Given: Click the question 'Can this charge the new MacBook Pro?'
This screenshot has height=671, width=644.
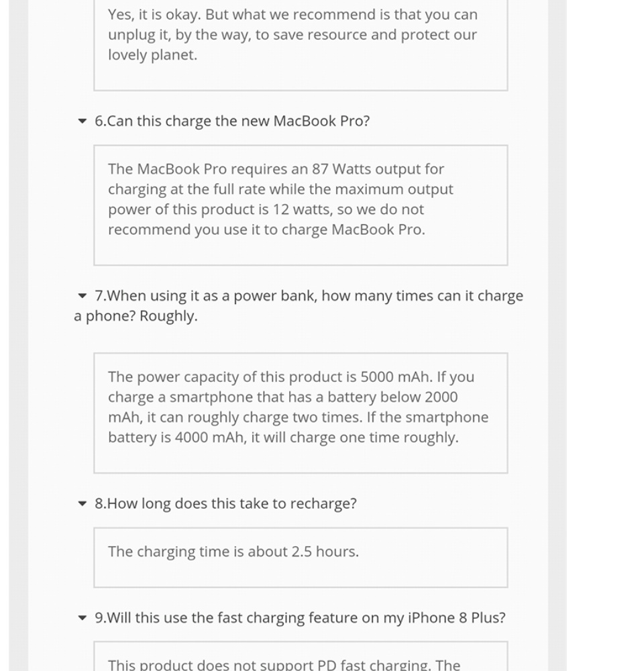Looking at the screenshot, I should click(232, 121).
